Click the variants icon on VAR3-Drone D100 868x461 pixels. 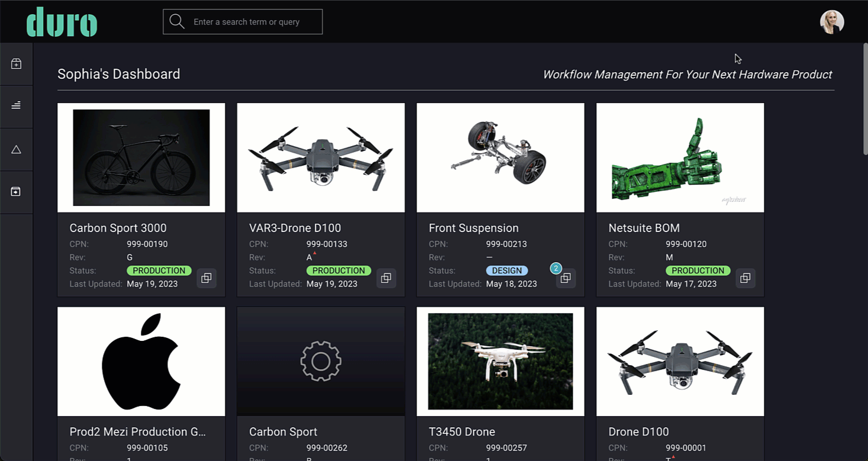click(x=386, y=278)
